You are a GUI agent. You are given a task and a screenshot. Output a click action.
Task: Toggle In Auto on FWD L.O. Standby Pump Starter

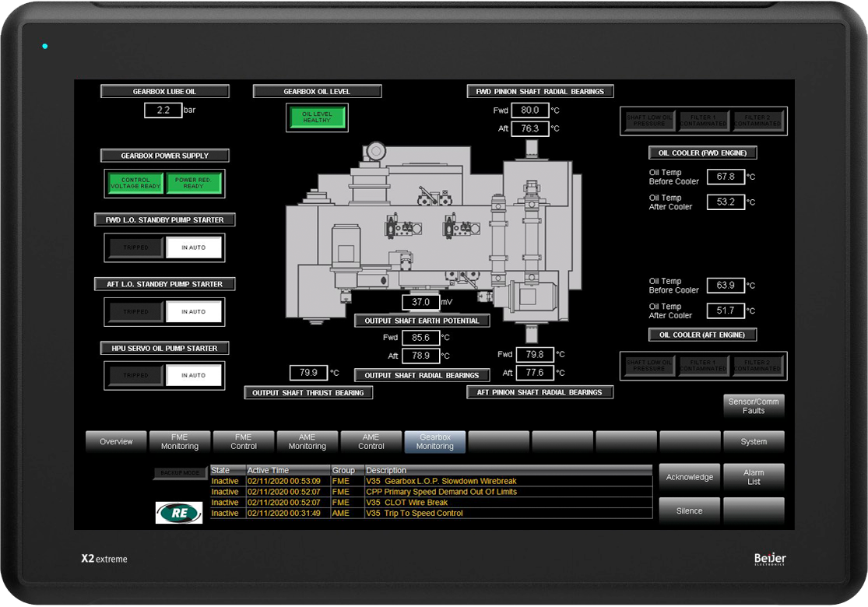[x=194, y=247]
